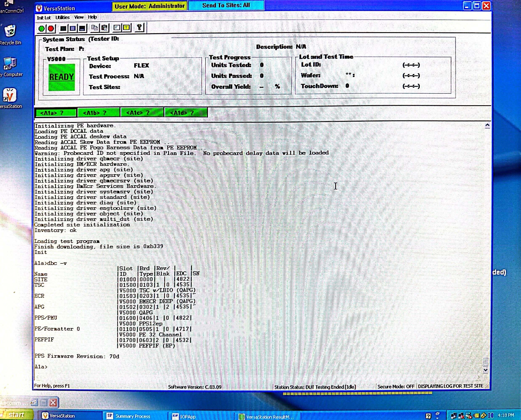Click the green READY status indicator

[62, 77]
